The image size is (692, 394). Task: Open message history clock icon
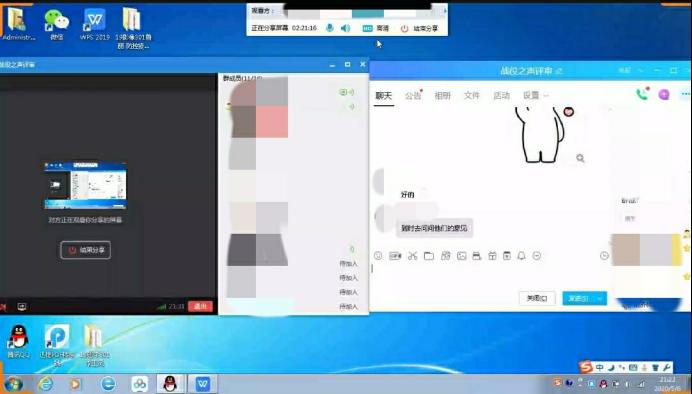click(604, 255)
